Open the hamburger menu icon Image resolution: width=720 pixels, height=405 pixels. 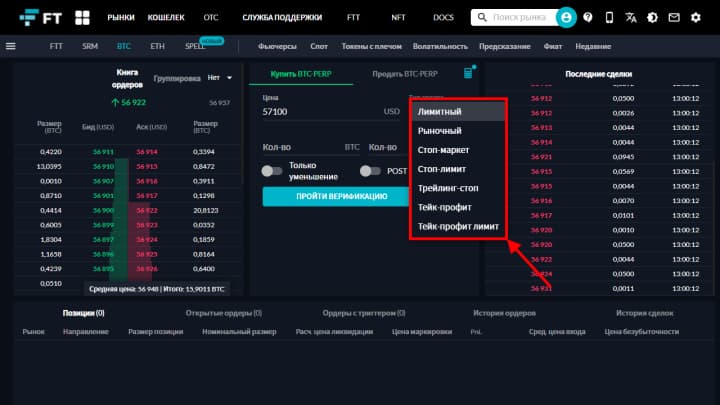coord(11,46)
